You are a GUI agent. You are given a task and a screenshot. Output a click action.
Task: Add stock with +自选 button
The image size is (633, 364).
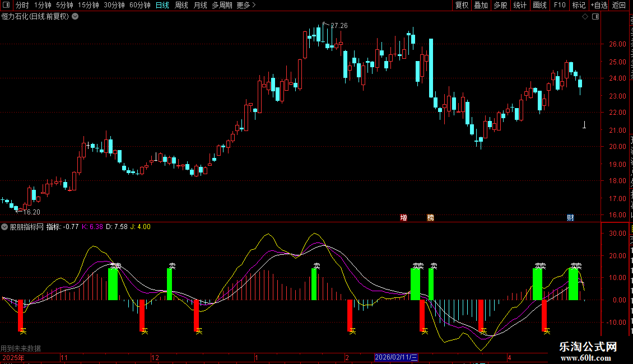pos(599,5)
